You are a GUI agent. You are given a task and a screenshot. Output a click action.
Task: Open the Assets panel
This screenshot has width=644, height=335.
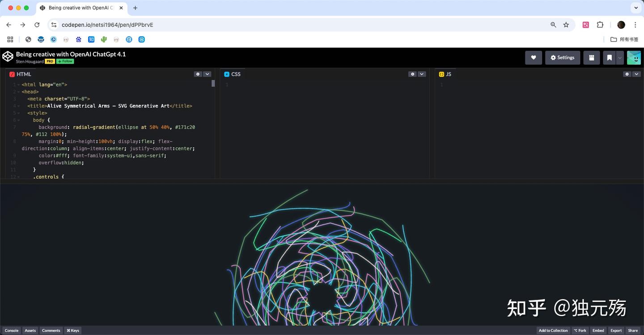[30, 331]
